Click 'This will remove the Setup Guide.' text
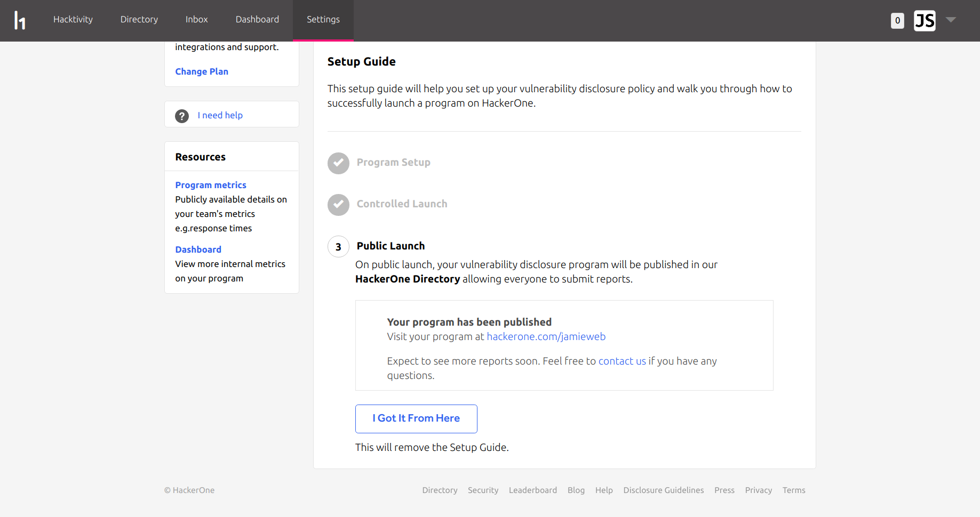 (x=432, y=447)
